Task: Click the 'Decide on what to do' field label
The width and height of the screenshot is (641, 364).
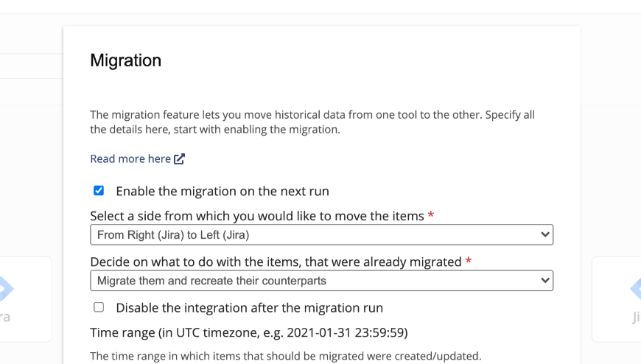Action: point(276,262)
